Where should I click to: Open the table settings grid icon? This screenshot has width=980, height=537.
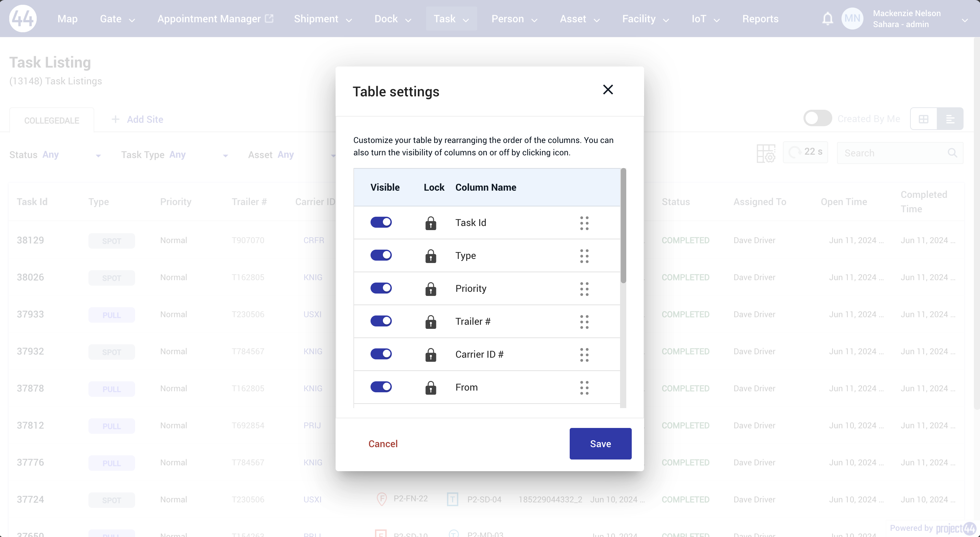tap(766, 153)
